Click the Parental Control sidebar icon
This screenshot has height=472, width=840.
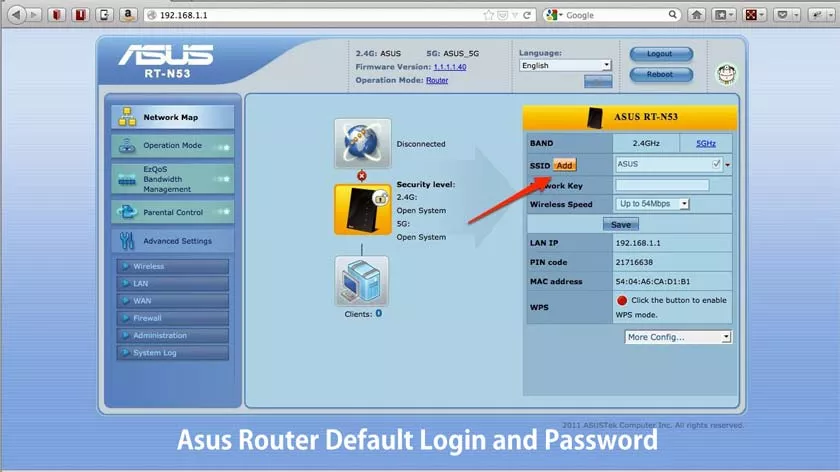127,212
